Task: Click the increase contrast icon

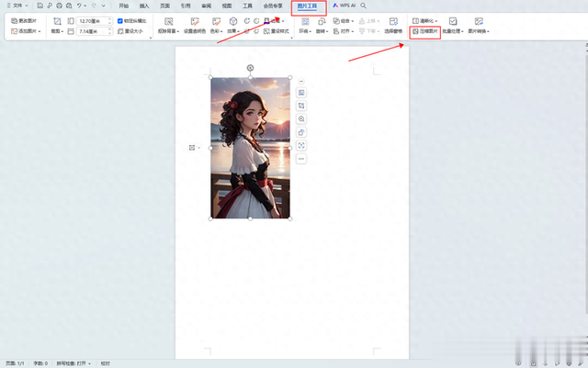Action: coord(247,21)
